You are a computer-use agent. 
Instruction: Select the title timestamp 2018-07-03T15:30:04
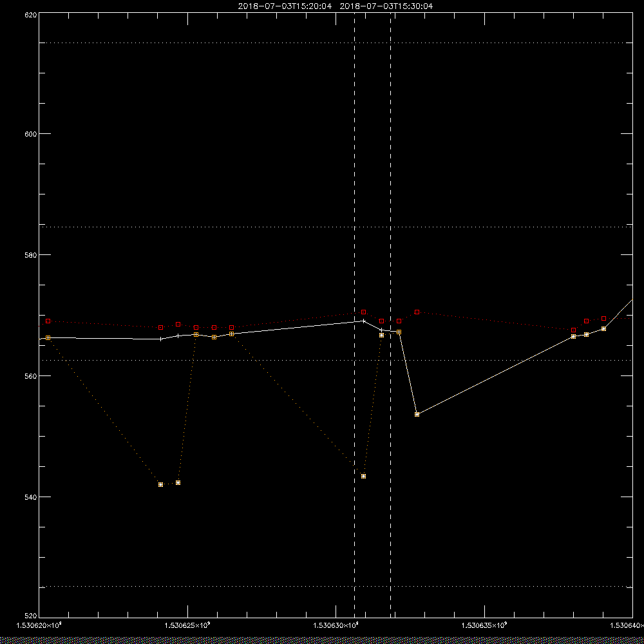pos(386,6)
